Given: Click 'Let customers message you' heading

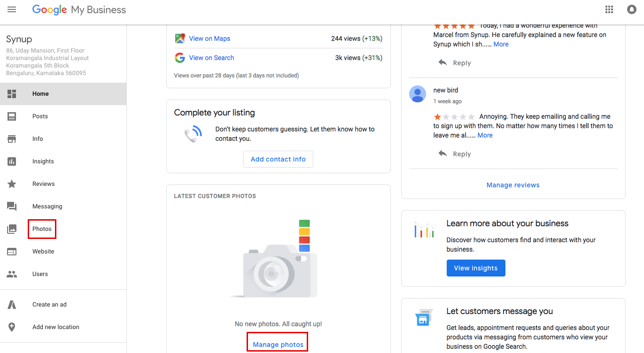Looking at the screenshot, I should click(x=500, y=311).
